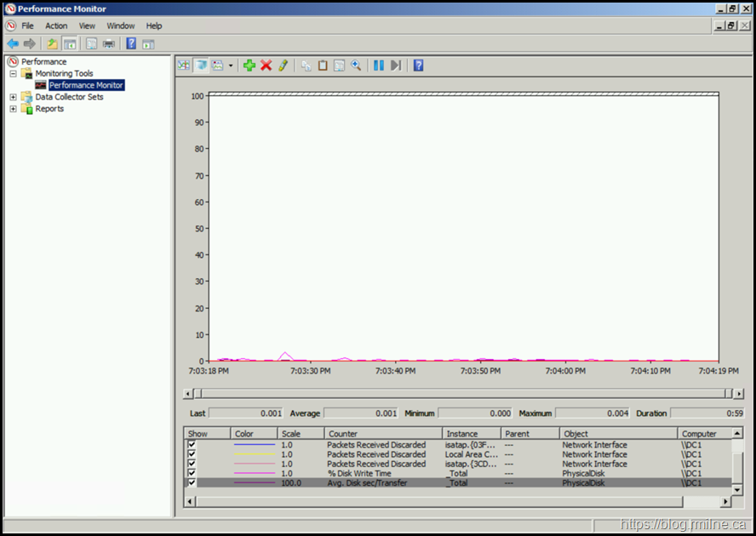Screen dimensions: 756x536
Task: Click the blue Back arrow in toolbar
Action: (x=13, y=43)
